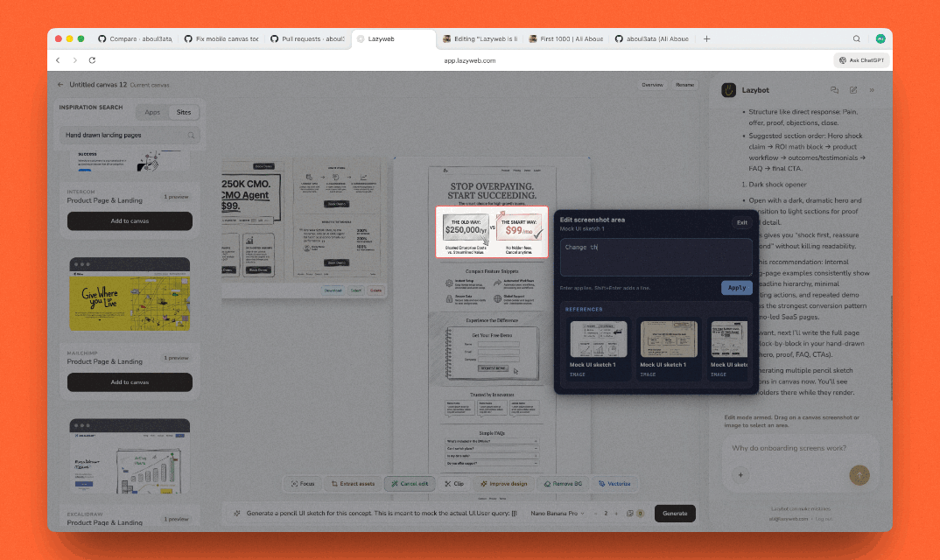This screenshot has height=560, width=940.
Task: Switch to the Fix mobile canvas browser tab
Action: tap(221, 39)
